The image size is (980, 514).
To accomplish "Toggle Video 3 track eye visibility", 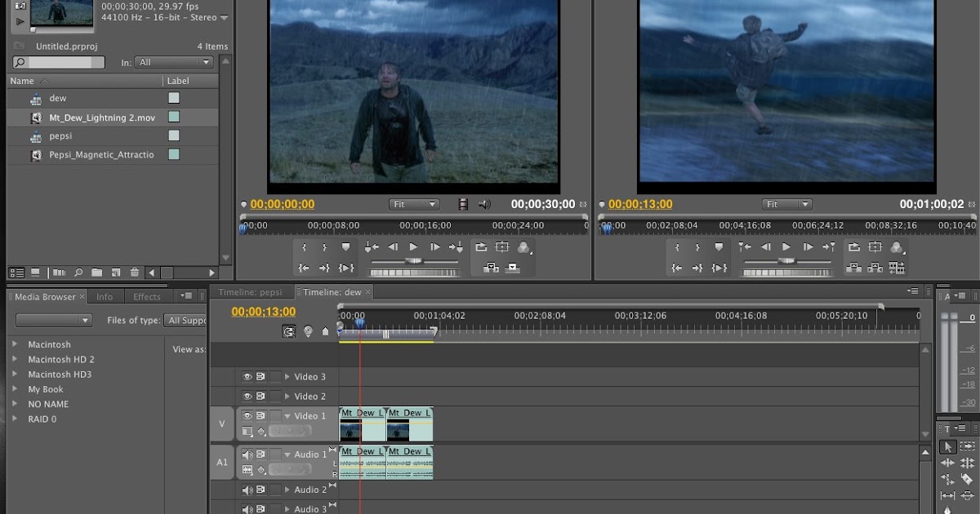I will (x=247, y=377).
